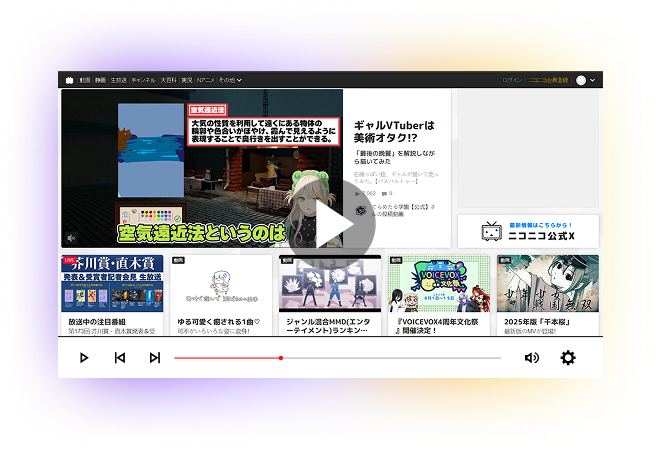Open the ニコニコ公式X banner
661x450 pixels.
(528, 231)
